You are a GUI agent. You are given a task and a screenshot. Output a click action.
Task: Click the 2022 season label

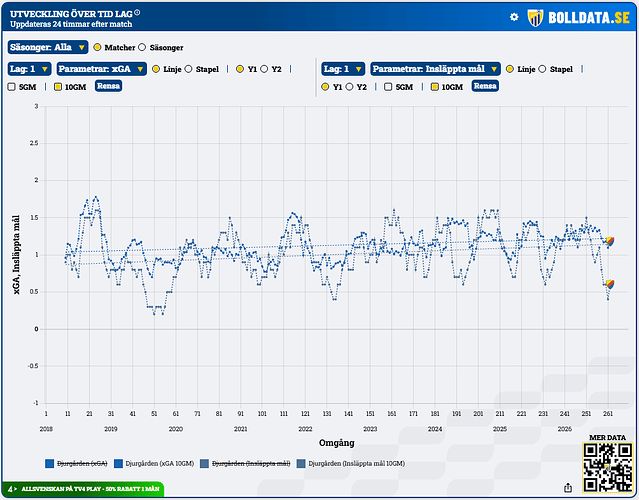(x=305, y=429)
